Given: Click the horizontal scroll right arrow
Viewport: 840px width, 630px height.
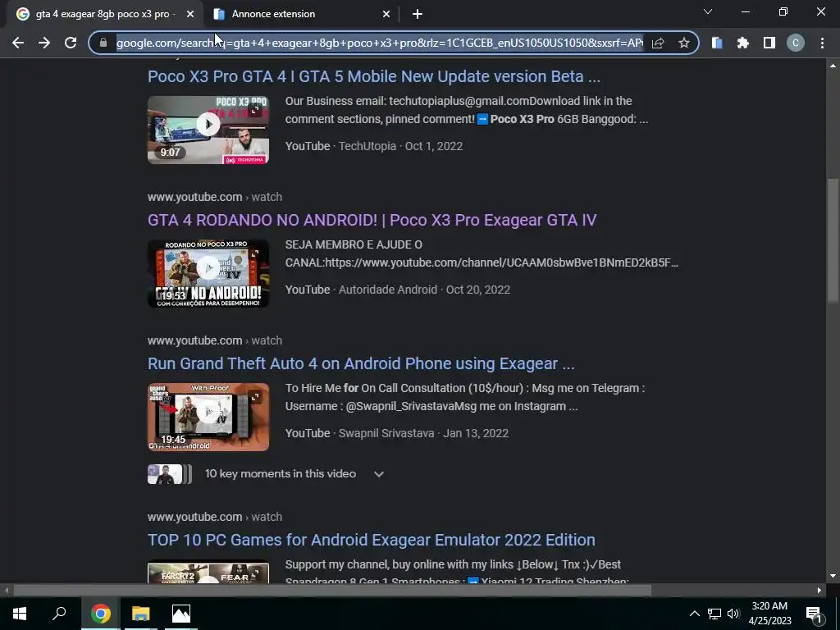Looking at the screenshot, I should coord(819,591).
